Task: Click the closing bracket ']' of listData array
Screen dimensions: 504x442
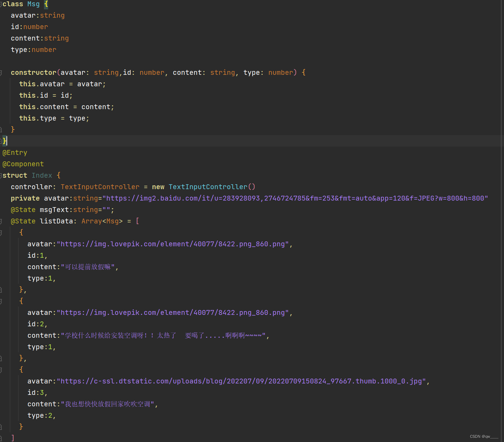Action: point(13,438)
